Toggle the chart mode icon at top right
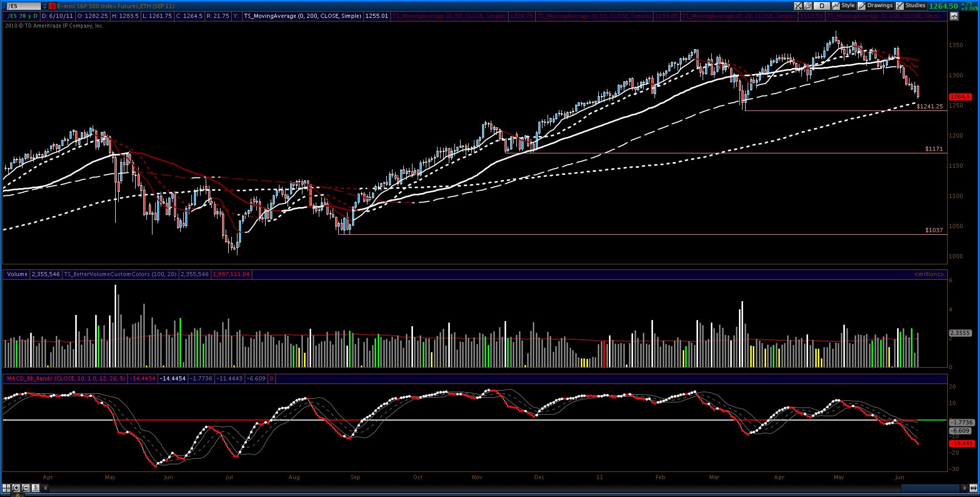Viewport: 980px width, 497px height. (x=954, y=16)
